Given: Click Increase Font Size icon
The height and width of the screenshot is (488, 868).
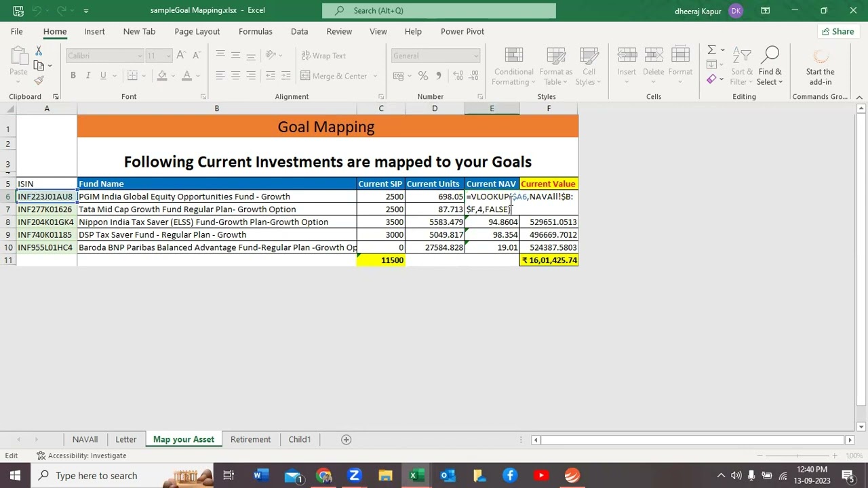Looking at the screenshot, I should click(181, 56).
